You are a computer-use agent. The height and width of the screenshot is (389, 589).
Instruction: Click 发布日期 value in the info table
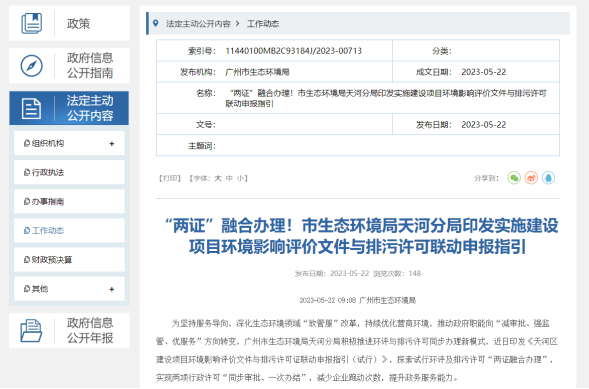coord(484,125)
